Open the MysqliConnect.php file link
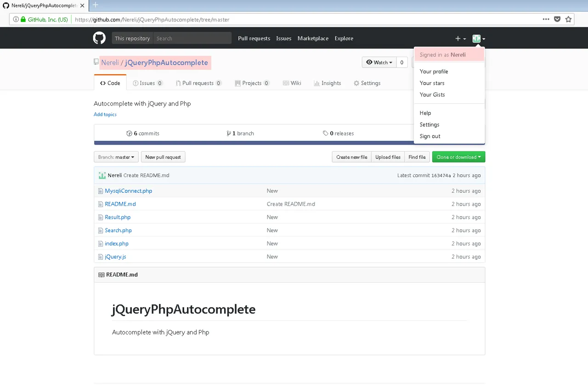This screenshot has width=588, height=391. click(128, 191)
